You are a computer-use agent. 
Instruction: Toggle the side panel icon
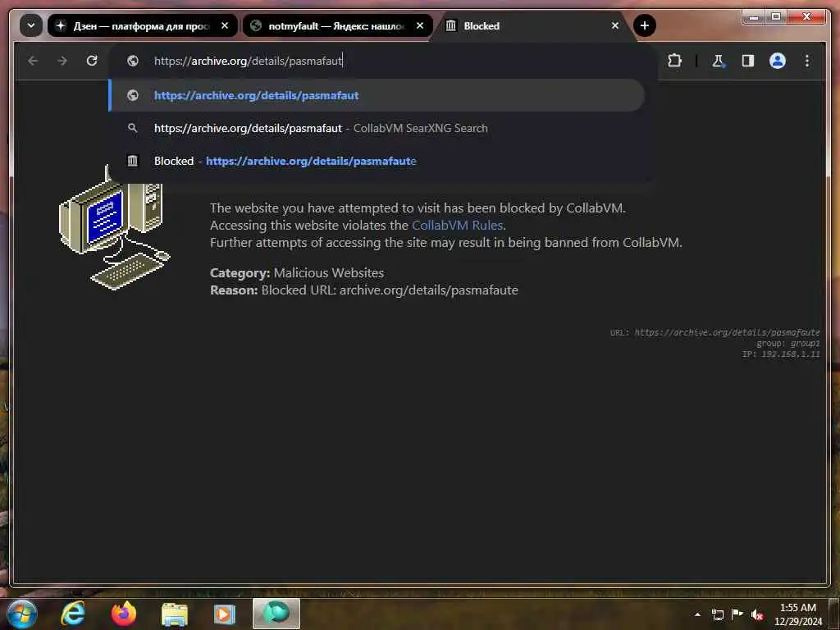point(748,61)
